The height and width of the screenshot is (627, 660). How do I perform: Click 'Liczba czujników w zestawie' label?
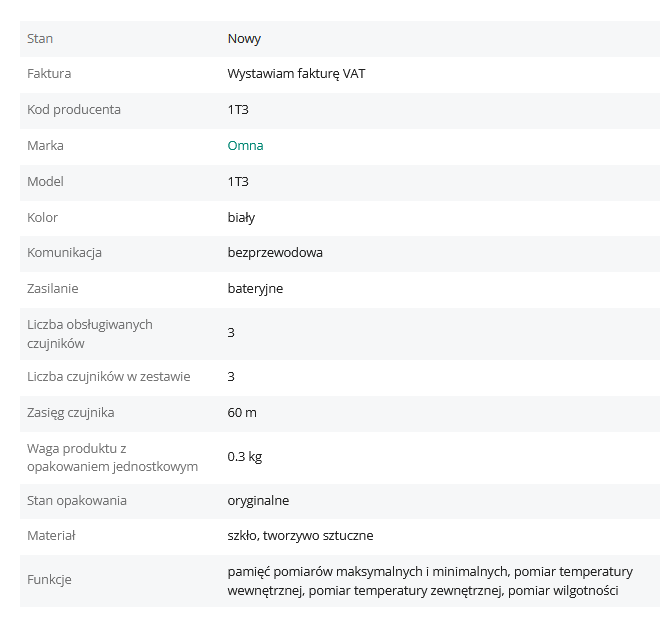point(108,377)
